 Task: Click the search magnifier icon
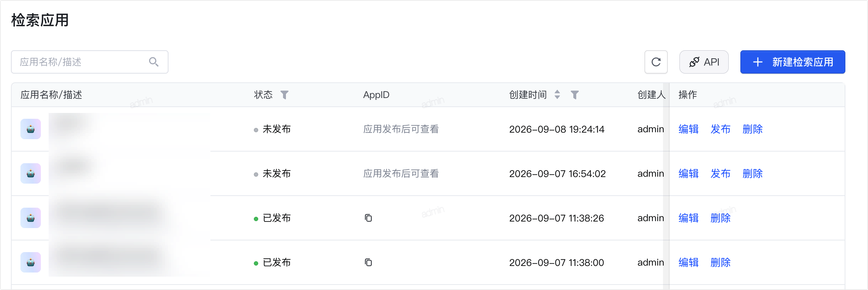coord(154,62)
